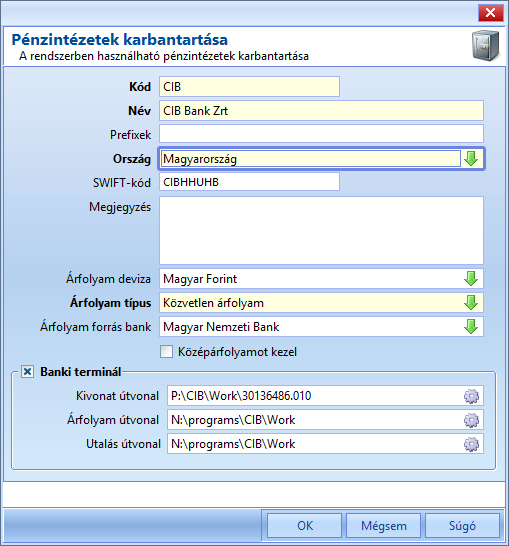This screenshot has height=546, width=509.
Task: Click the SWIFT-kód label
Action: click(122, 183)
